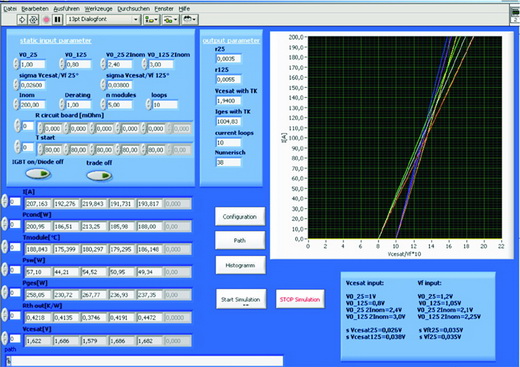
Task: Click the Inom value field
Action: pyautogui.click(x=32, y=105)
